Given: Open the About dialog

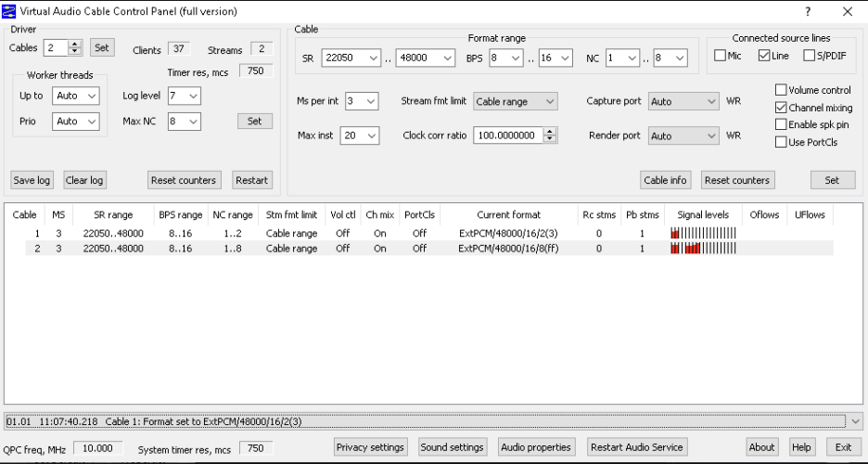Looking at the screenshot, I should point(761,447).
